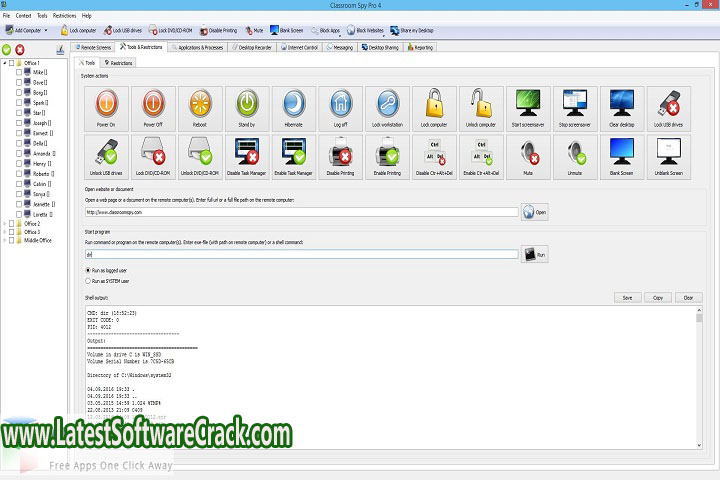Select Run as logged user option
The width and height of the screenshot is (720, 480).
88,271
